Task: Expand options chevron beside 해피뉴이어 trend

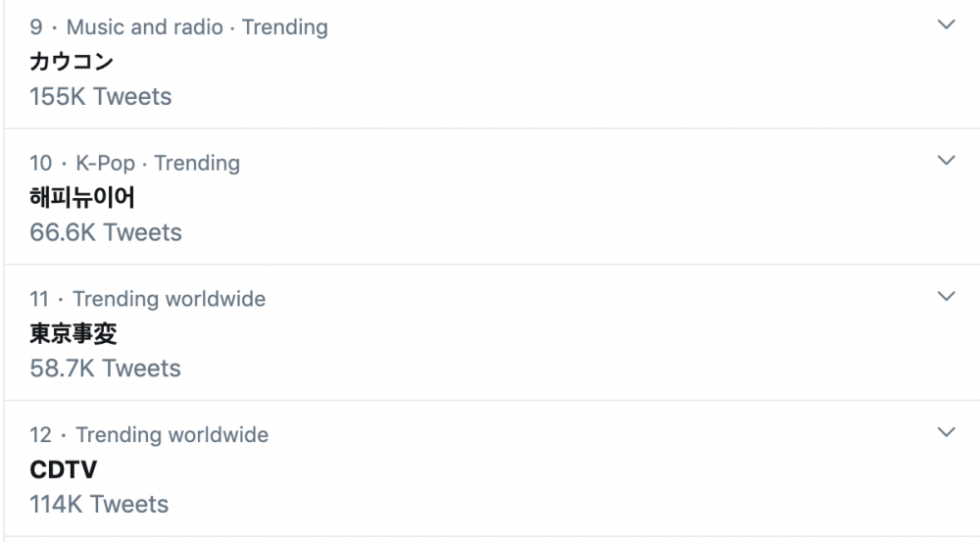Action: [x=947, y=160]
